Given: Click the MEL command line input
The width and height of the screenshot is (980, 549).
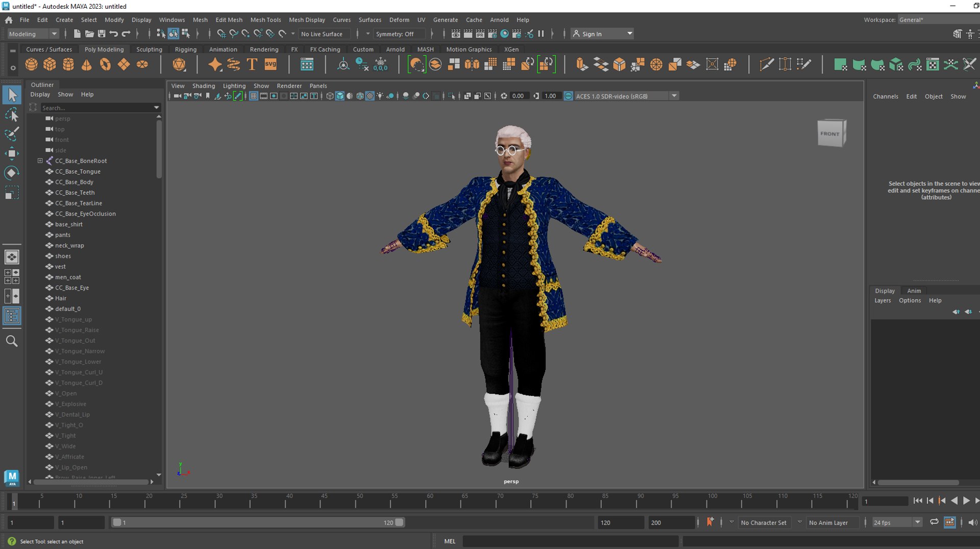Looking at the screenshot, I should (571, 541).
